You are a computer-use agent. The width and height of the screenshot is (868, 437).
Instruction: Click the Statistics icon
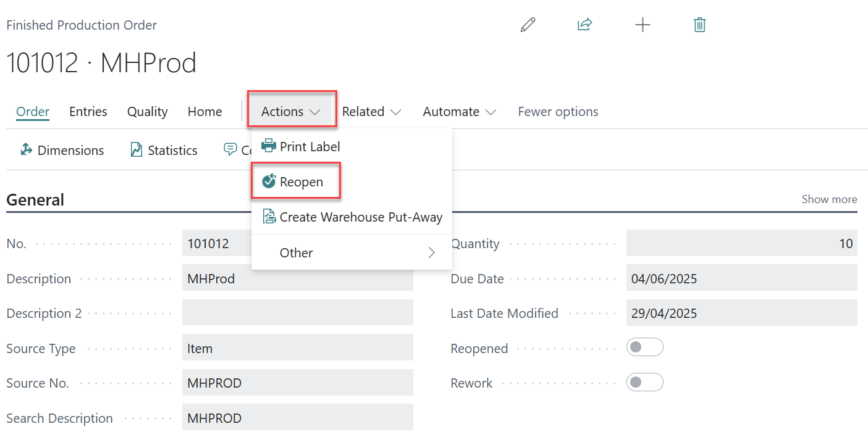point(137,150)
